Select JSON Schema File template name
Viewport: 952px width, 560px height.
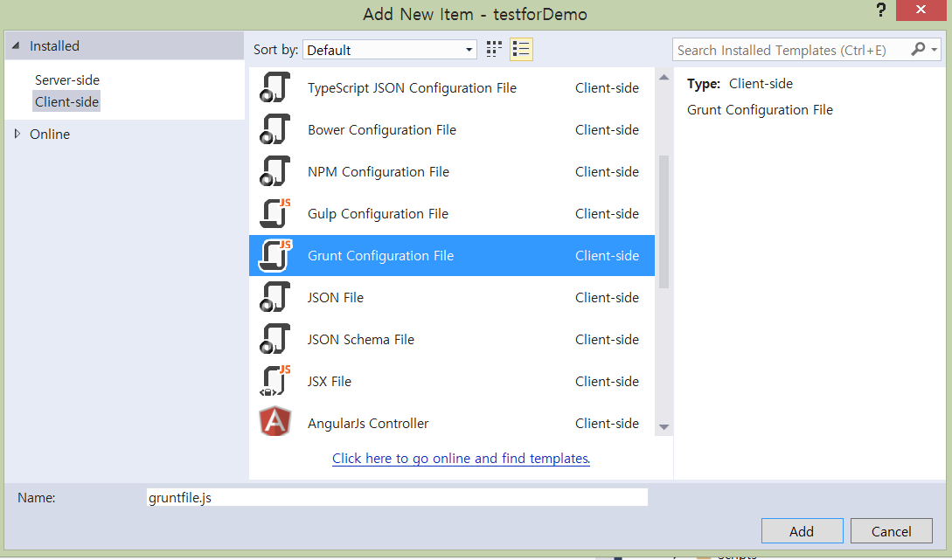(361, 339)
